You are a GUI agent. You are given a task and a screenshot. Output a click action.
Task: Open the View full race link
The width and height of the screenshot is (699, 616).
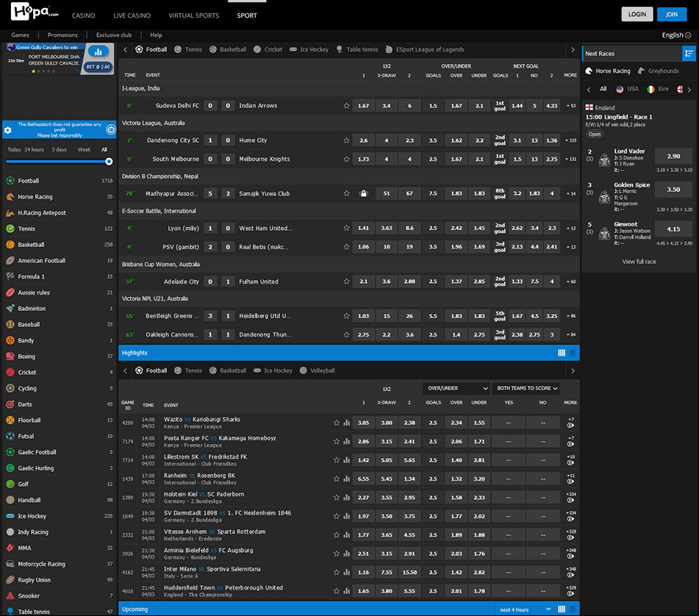point(639,262)
